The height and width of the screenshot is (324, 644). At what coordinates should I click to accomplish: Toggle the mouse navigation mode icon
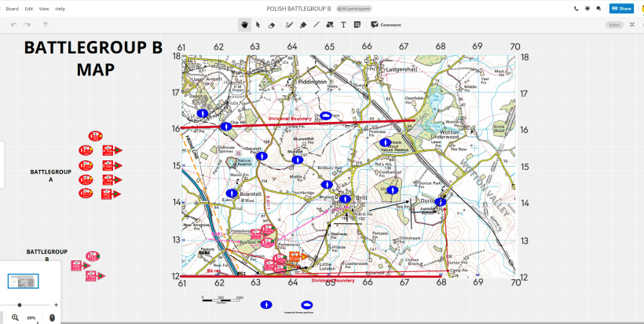52,318
